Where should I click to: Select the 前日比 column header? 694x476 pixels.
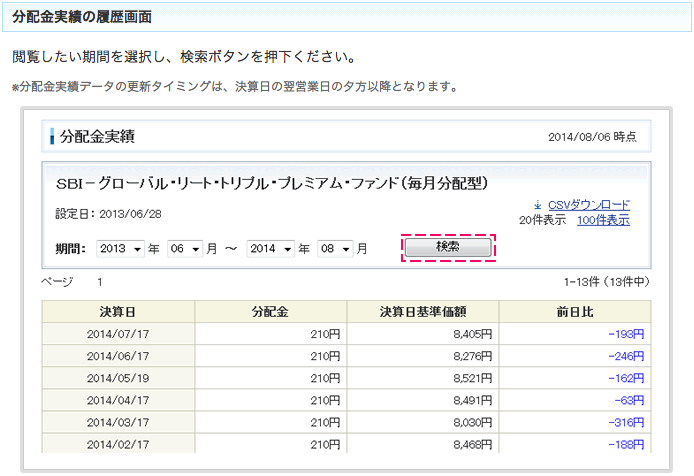[575, 312]
